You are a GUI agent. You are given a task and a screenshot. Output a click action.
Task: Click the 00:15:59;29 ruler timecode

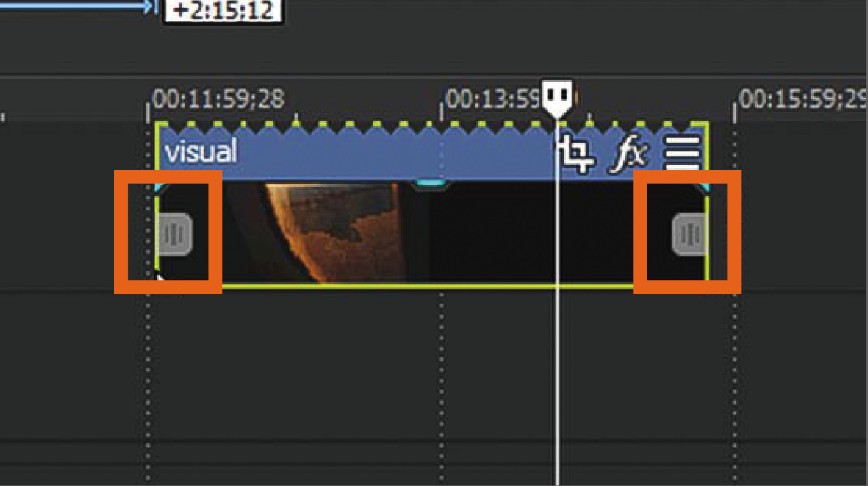803,100
